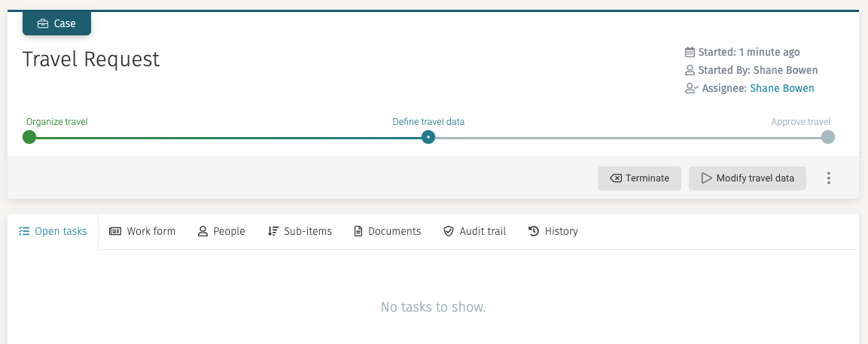This screenshot has width=868, height=344.
Task: Click the calendar icon beside Started
Action: click(690, 52)
